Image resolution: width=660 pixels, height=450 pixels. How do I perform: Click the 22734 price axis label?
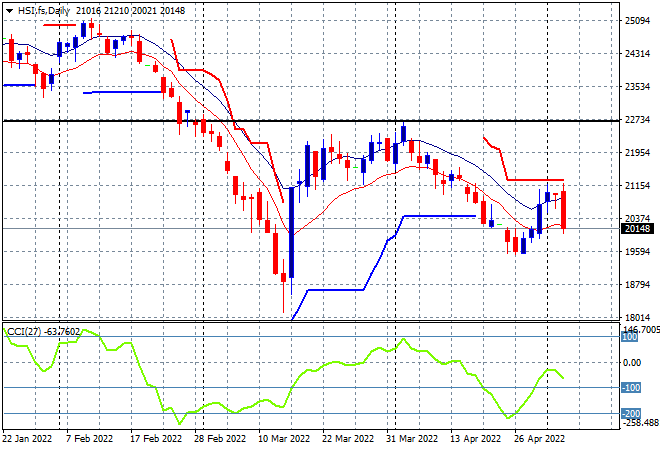click(x=637, y=120)
